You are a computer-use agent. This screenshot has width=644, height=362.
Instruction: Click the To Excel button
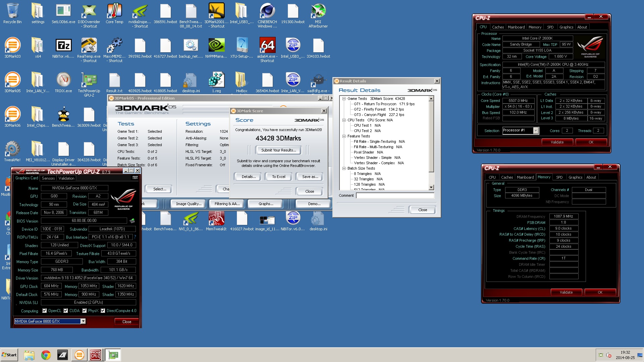[278, 177]
